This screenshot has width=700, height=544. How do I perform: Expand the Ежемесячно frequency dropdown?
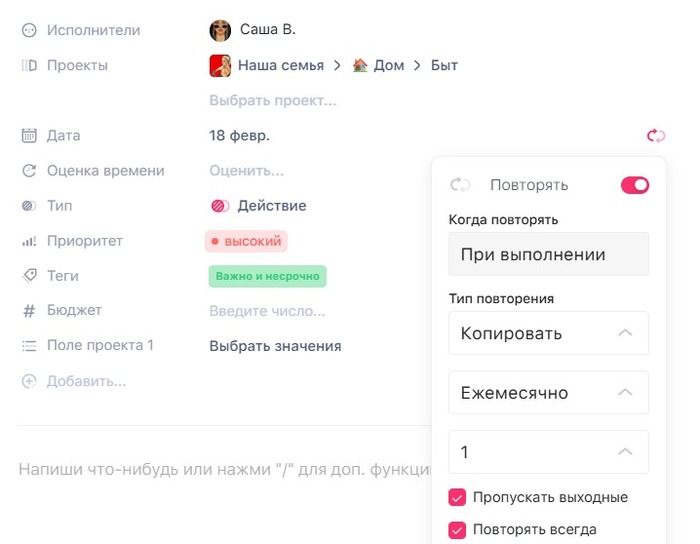tap(548, 393)
